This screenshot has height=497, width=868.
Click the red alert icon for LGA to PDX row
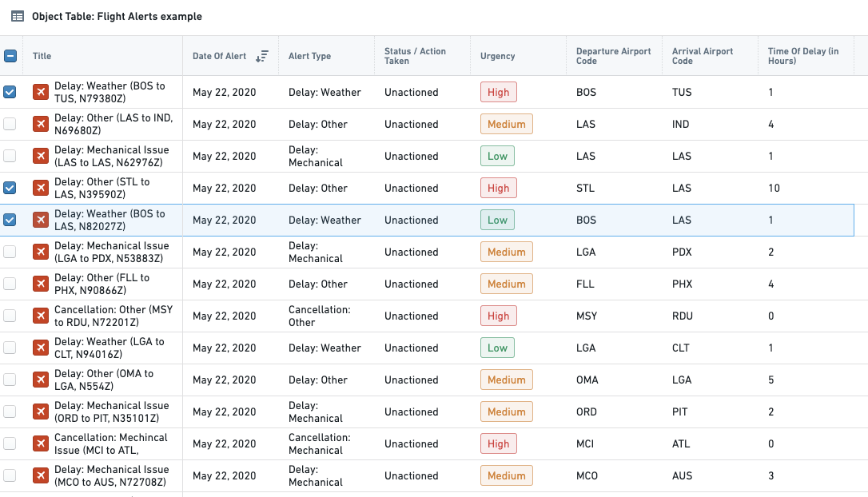click(41, 252)
